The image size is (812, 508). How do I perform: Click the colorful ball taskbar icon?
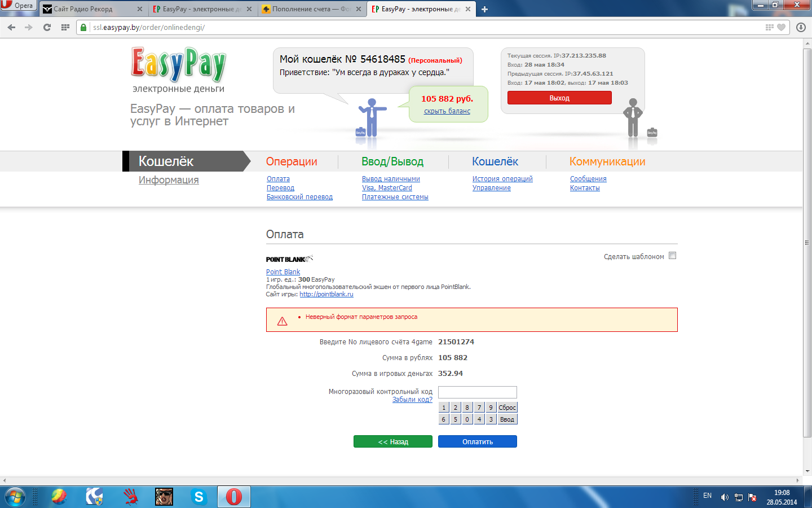coord(59,497)
